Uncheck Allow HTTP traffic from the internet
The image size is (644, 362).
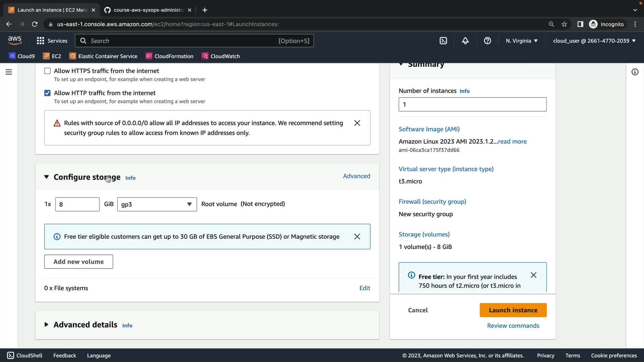(x=47, y=93)
